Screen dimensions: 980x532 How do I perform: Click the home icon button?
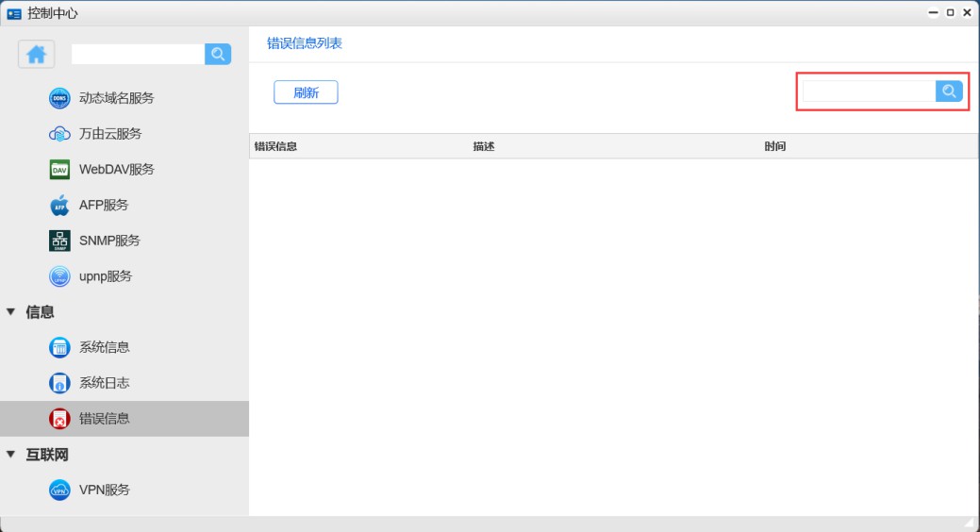[37, 55]
